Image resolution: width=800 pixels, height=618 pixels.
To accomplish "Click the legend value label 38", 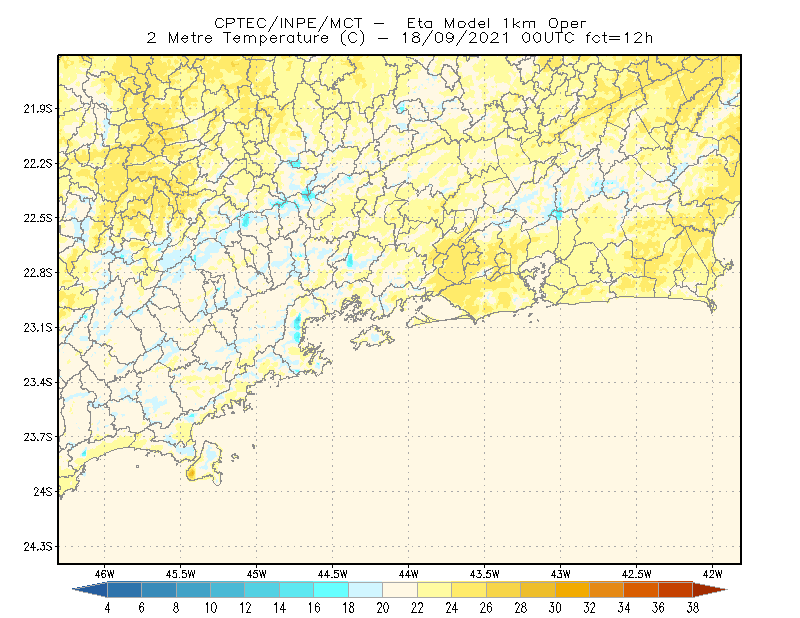I will coord(692,608).
